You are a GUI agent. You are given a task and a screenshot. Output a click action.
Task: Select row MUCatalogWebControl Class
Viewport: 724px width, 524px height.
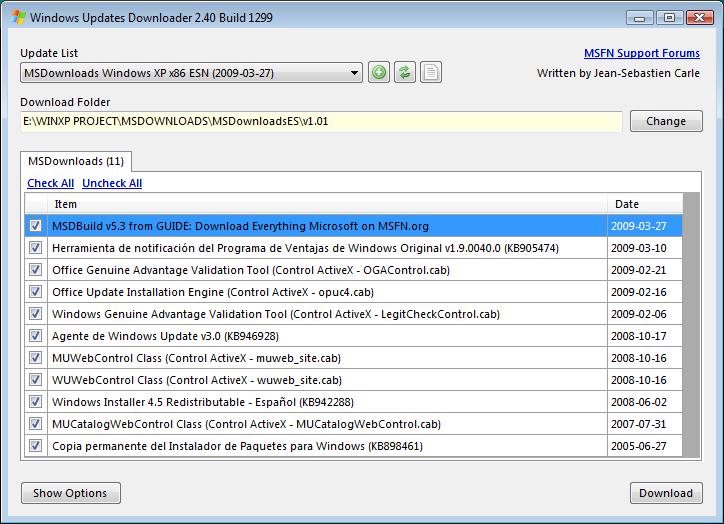(353, 424)
